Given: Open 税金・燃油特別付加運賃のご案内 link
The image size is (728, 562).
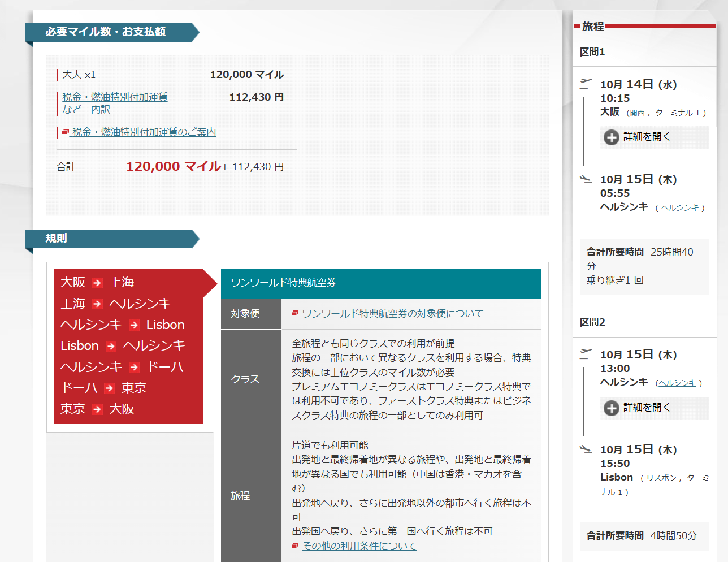Looking at the screenshot, I should 144,132.
